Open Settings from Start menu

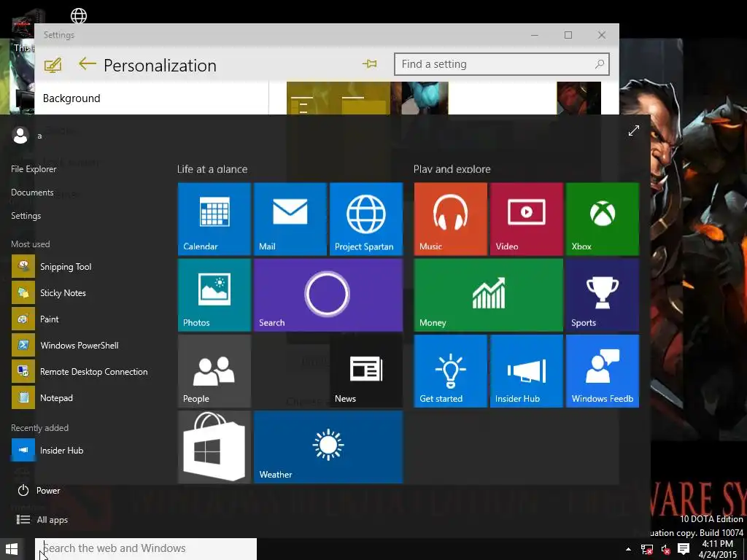(x=26, y=216)
